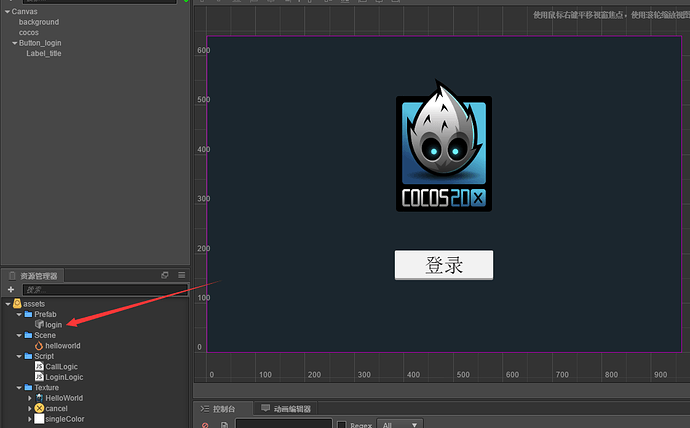Collapse the Texture folder

point(19,388)
